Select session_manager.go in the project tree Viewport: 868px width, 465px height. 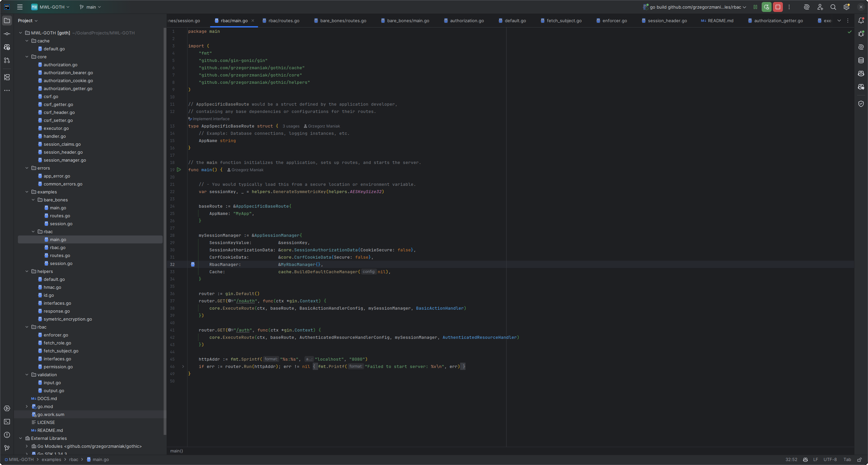tap(65, 160)
